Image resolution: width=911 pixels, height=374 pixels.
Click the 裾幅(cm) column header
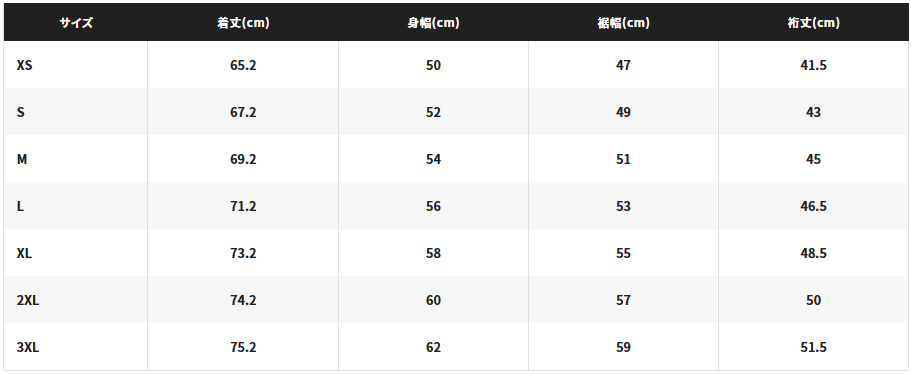623,23
